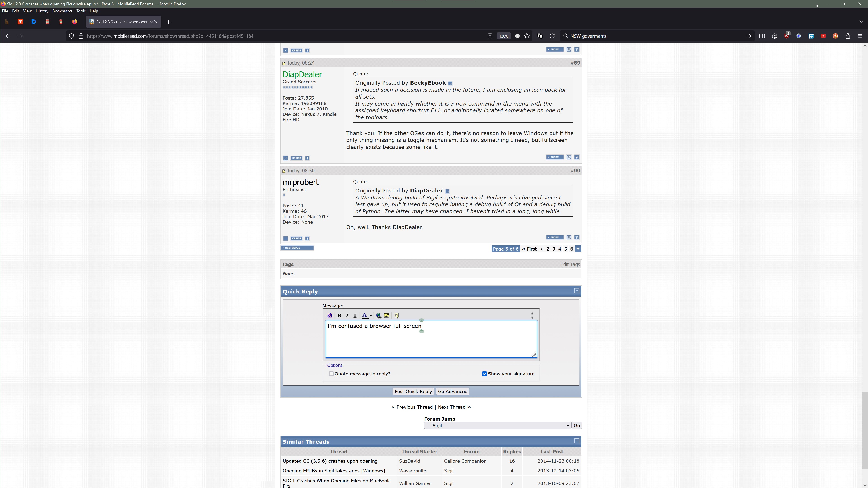Bookmark page with star icon
Viewport: 868px width, 488px height.
point(527,36)
